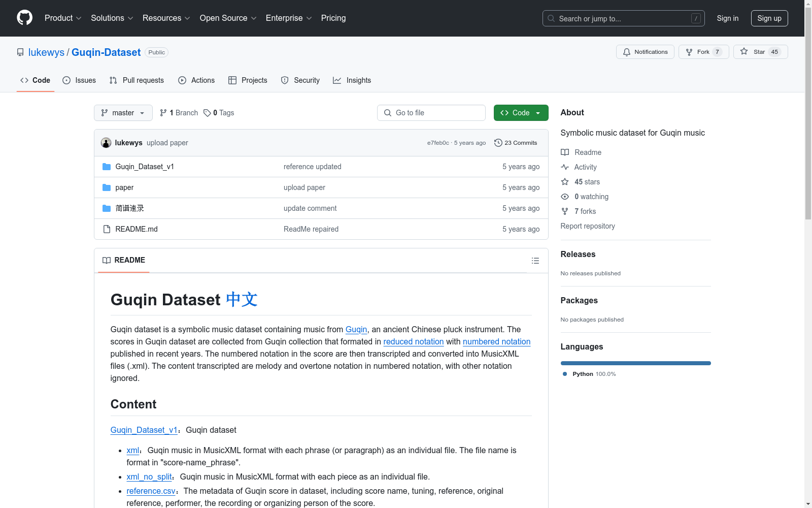This screenshot has height=508, width=812.
Task: Switch to the Projects tab
Action: 248,80
